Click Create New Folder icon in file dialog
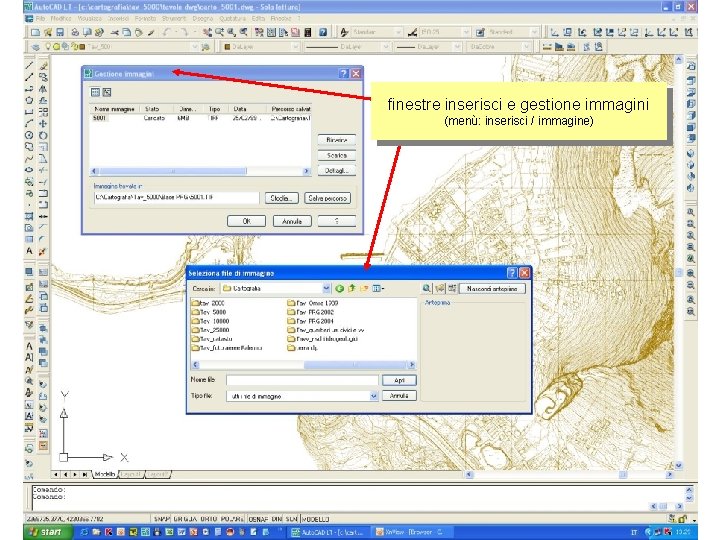 tap(364, 288)
